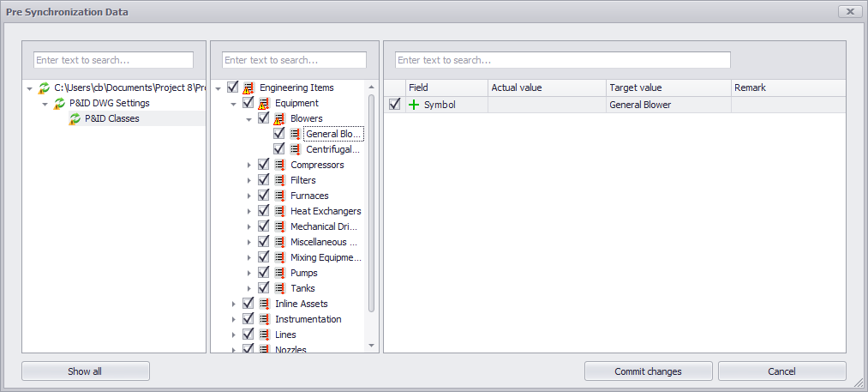
Task: Select the Furnaces tree item
Action: click(309, 196)
